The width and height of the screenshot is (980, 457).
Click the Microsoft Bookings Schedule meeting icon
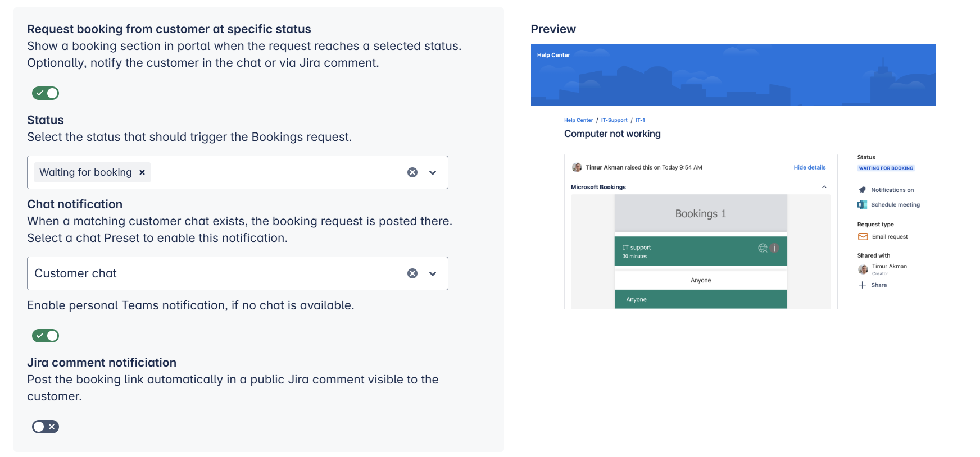tap(863, 205)
